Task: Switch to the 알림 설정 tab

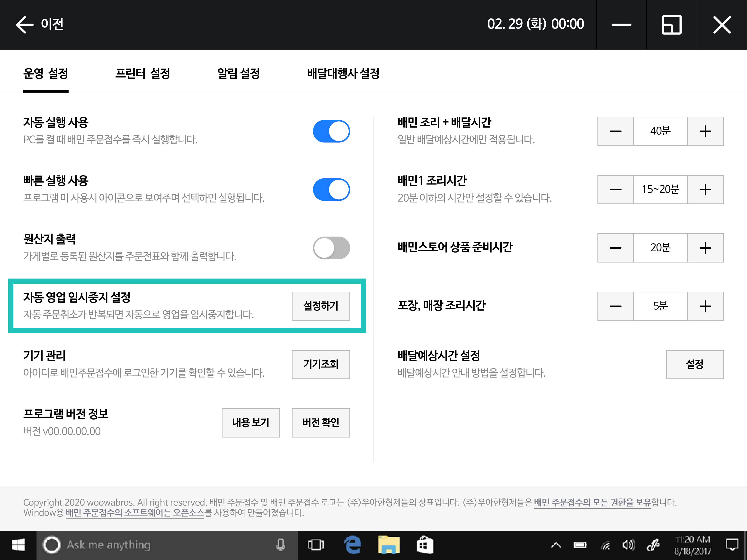Action: coord(238,73)
